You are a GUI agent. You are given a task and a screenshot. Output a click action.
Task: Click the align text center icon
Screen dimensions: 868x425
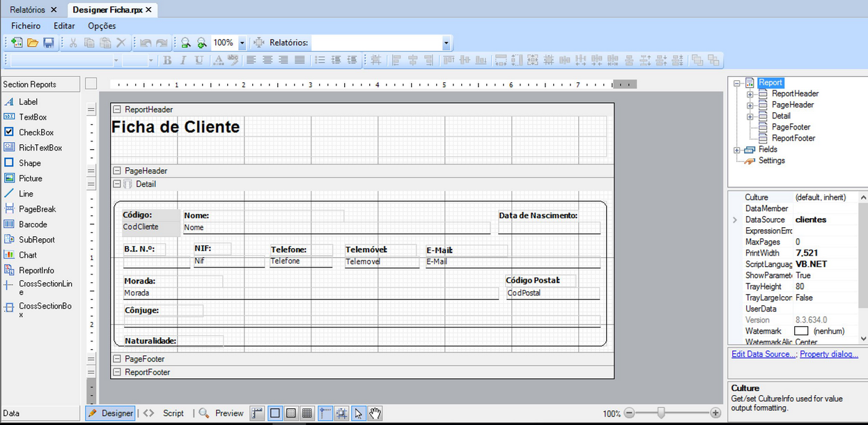click(x=267, y=61)
